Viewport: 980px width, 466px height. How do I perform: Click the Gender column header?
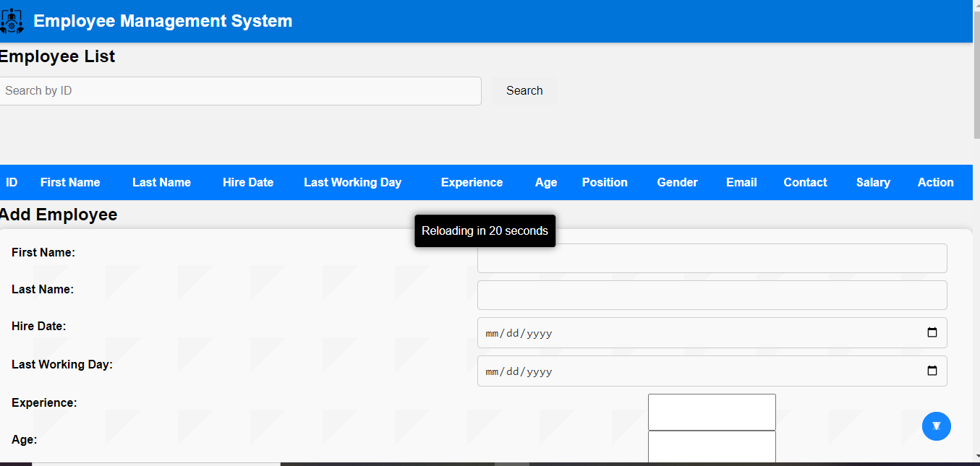(677, 183)
